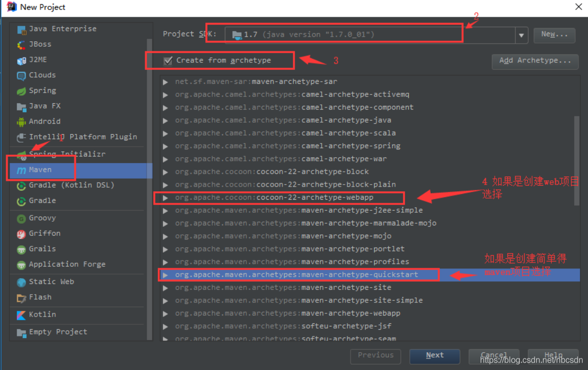Click the Previous button
The width and height of the screenshot is (588, 370).
(x=375, y=356)
